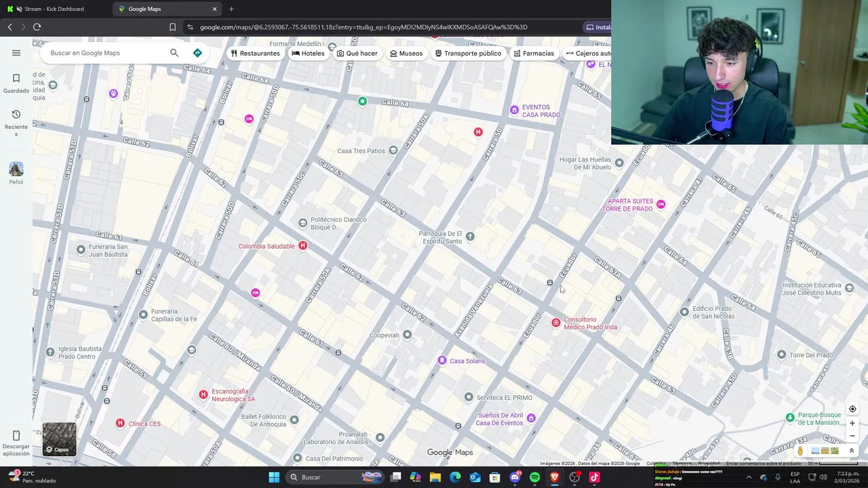Open the Windows Start menu
Image resolution: width=868 pixels, height=488 pixels.
[x=274, y=477]
